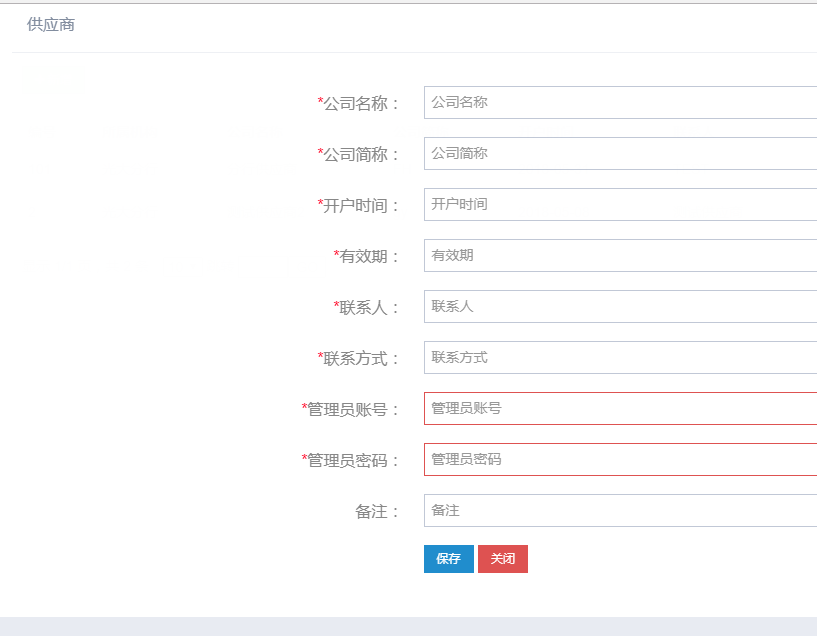Click the 管理员密码 password field
Image resolution: width=817 pixels, height=636 pixels.
click(621, 460)
